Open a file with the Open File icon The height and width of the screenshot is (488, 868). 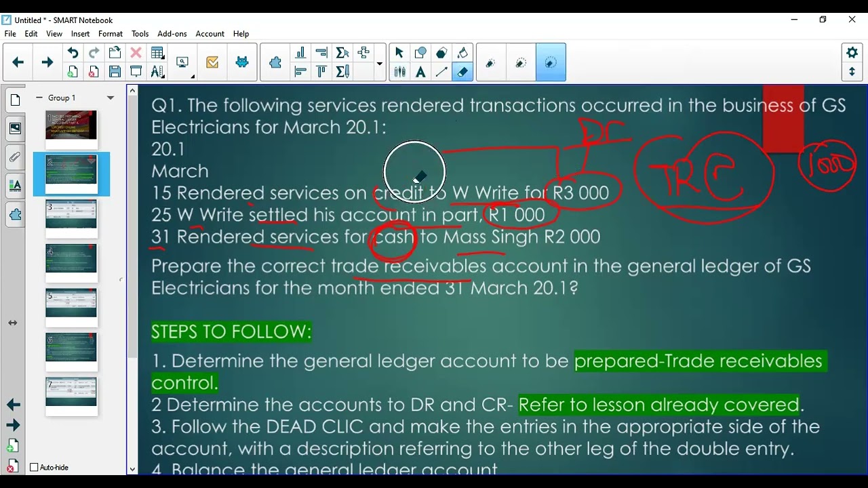coord(115,53)
